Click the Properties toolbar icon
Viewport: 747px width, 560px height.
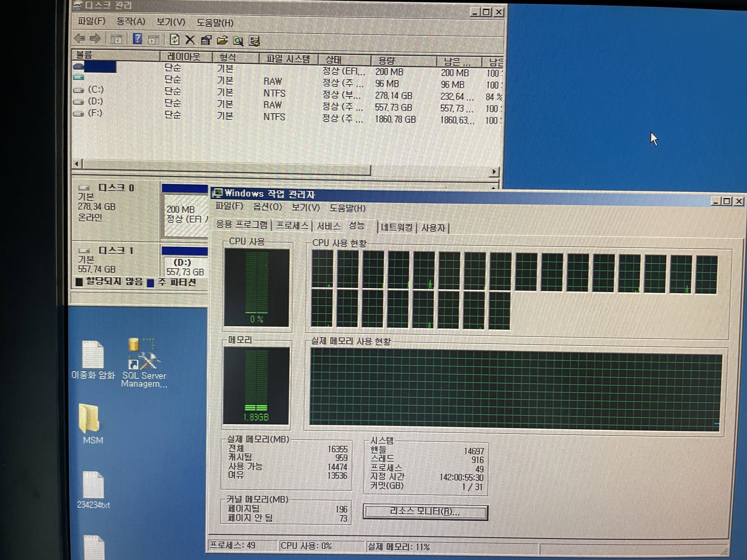point(206,40)
